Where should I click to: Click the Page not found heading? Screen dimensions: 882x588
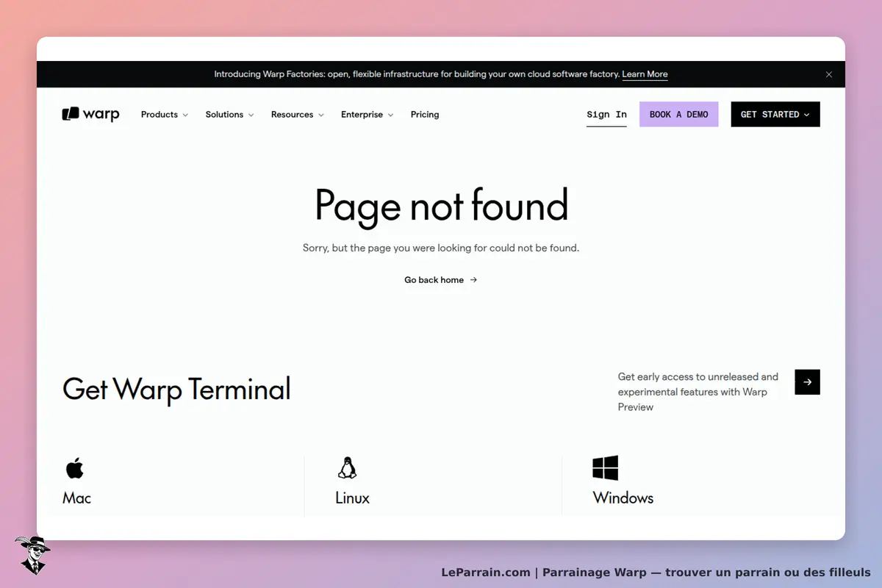(441, 205)
